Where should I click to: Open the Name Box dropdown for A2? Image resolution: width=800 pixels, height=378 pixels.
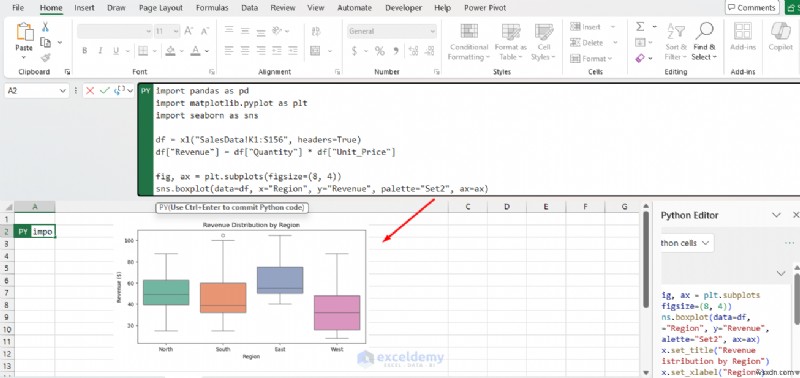click(x=63, y=91)
